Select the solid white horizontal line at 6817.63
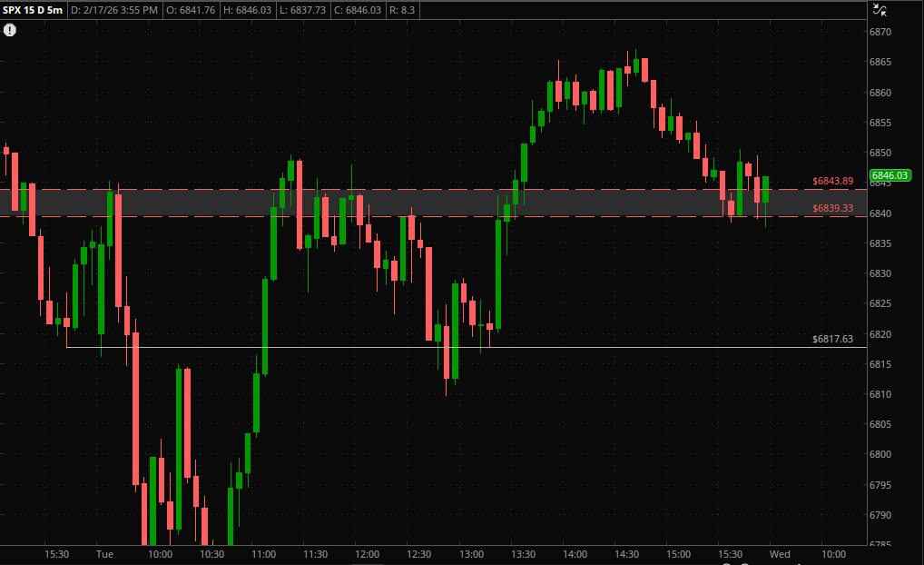This screenshot has width=924, height=565. tap(466, 347)
